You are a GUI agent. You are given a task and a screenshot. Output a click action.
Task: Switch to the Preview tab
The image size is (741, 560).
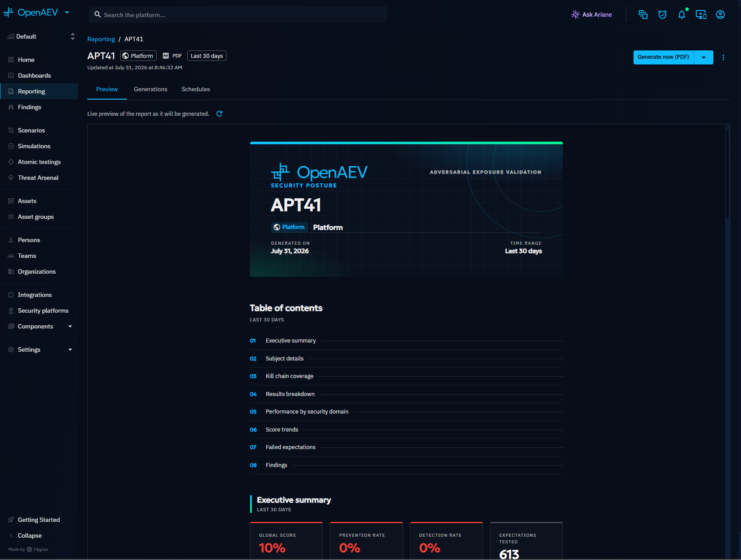[x=107, y=89]
